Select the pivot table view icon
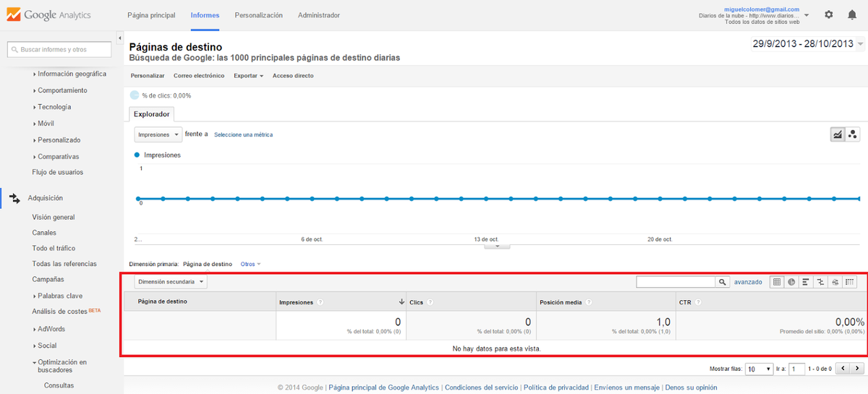This screenshot has width=868, height=394. [850, 282]
